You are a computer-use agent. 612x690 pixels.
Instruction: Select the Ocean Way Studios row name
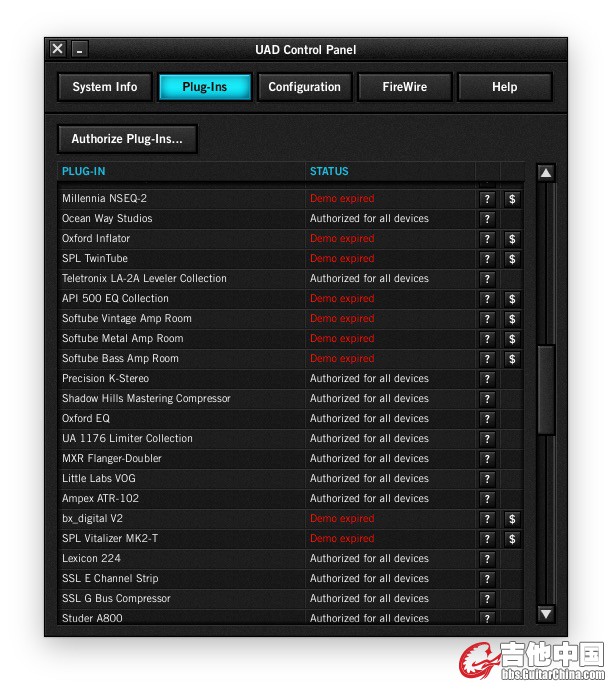pyautogui.click(x=107, y=219)
